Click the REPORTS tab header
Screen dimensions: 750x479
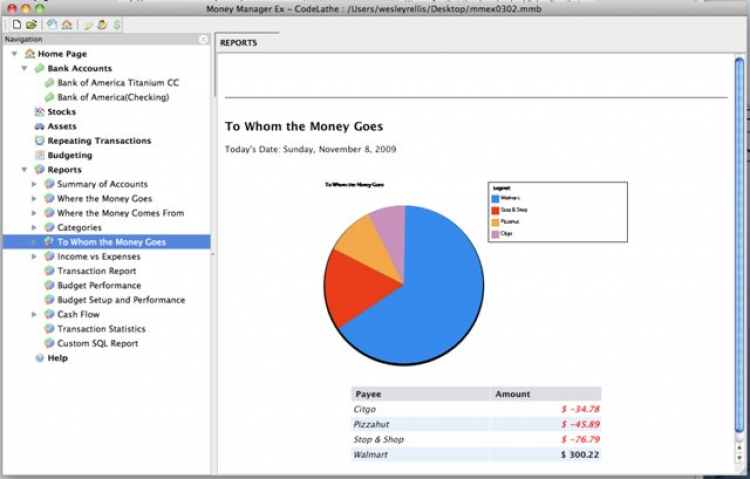[x=239, y=43]
